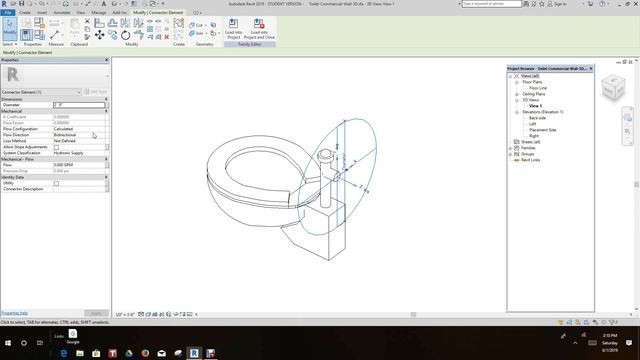The image size is (640, 360).
Task: Toggle Allow Slope Adjustments checkbox
Action: (x=56, y=147)
